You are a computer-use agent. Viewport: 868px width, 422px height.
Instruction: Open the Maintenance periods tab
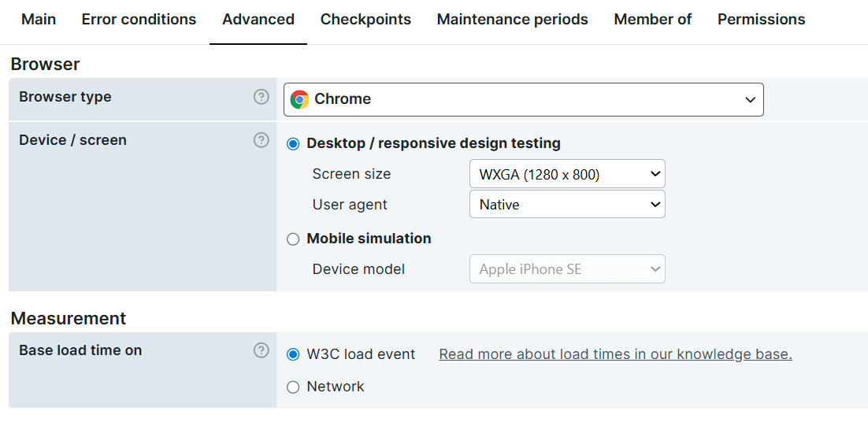click(x=512, y=20)
